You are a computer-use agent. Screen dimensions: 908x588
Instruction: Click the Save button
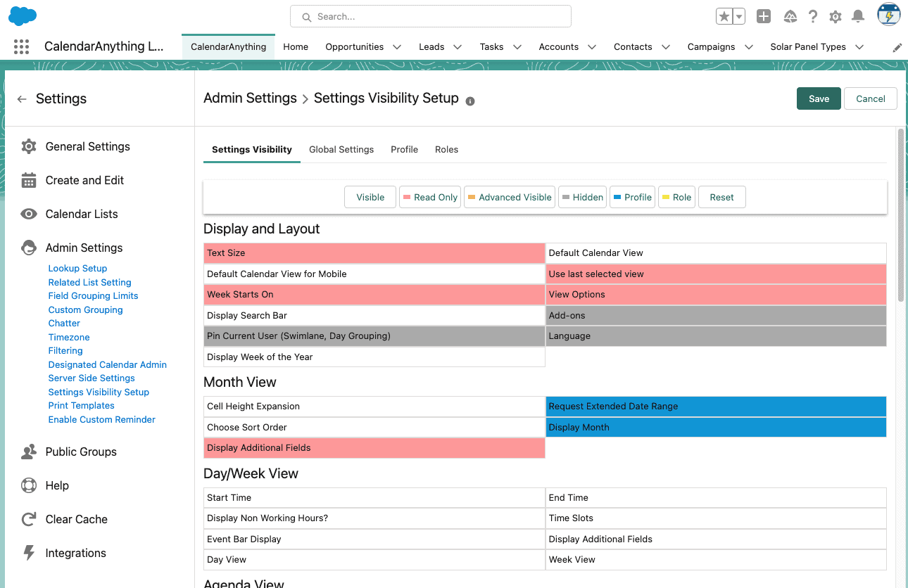click(819, 98)
